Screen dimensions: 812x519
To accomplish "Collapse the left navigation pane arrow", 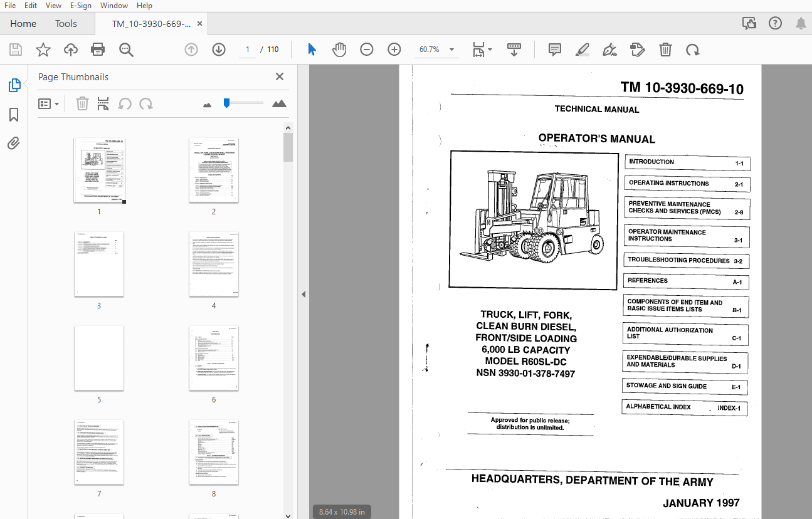I will click(x=303, y=294).
